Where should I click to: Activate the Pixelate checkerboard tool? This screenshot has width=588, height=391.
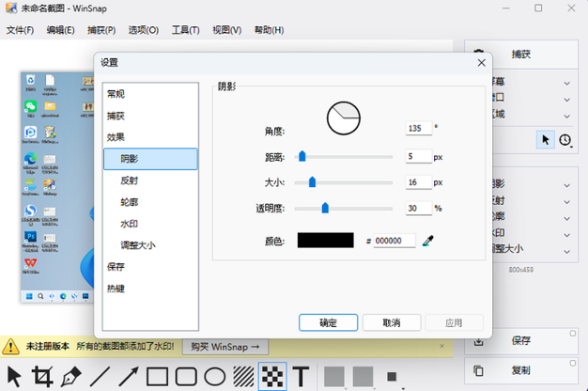(272, 376)
